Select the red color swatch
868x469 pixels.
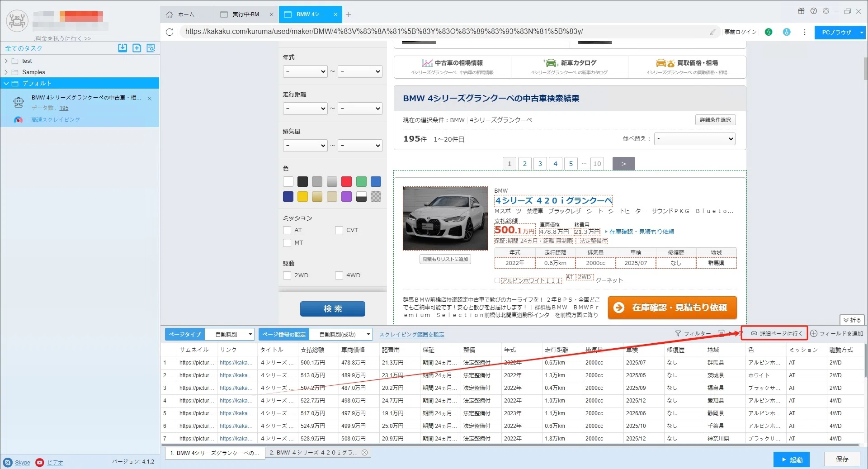pyautogui.click(x=346, y=182)
